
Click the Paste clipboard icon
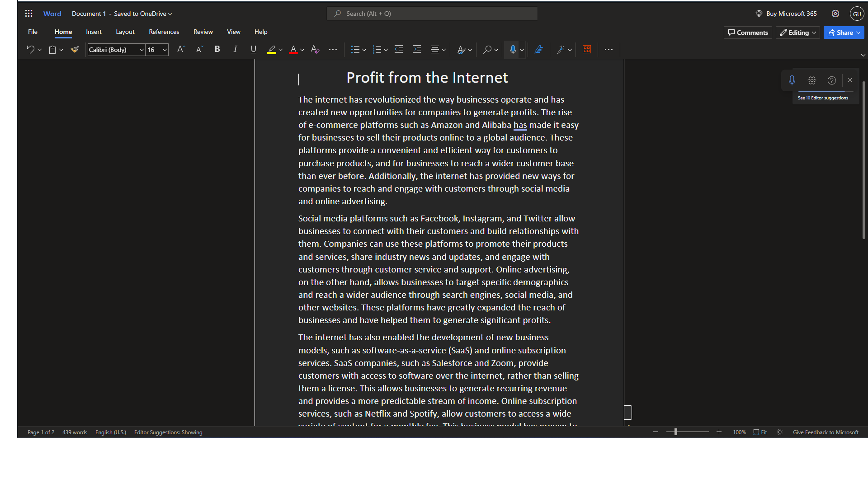point(52,50)
